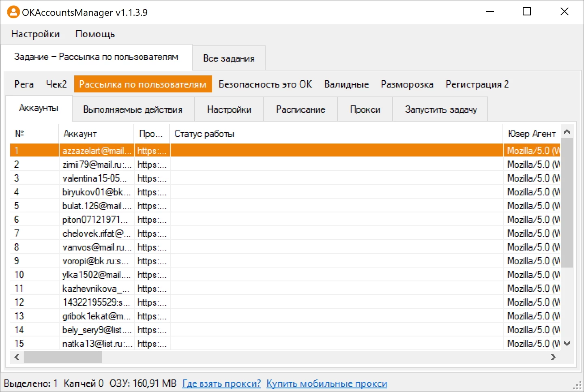584x392 pixels.
Task: Click the window resize grip
Action: point(578,386)
